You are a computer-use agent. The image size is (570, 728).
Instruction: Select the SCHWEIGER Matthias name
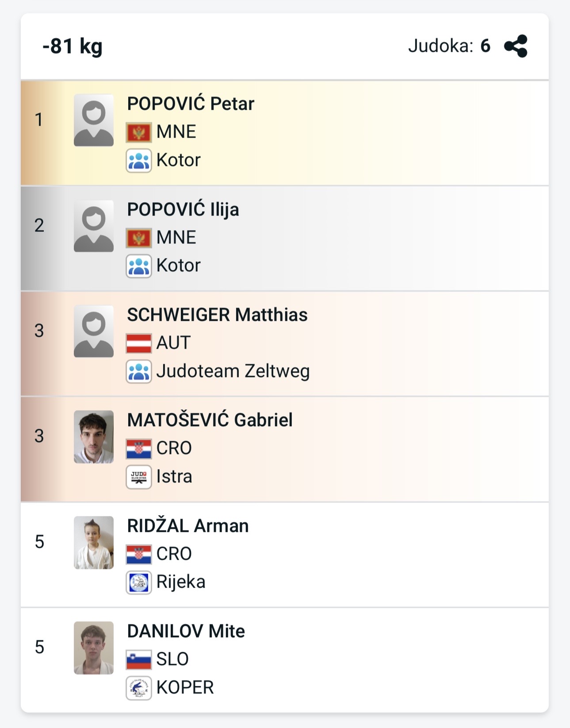217,315
